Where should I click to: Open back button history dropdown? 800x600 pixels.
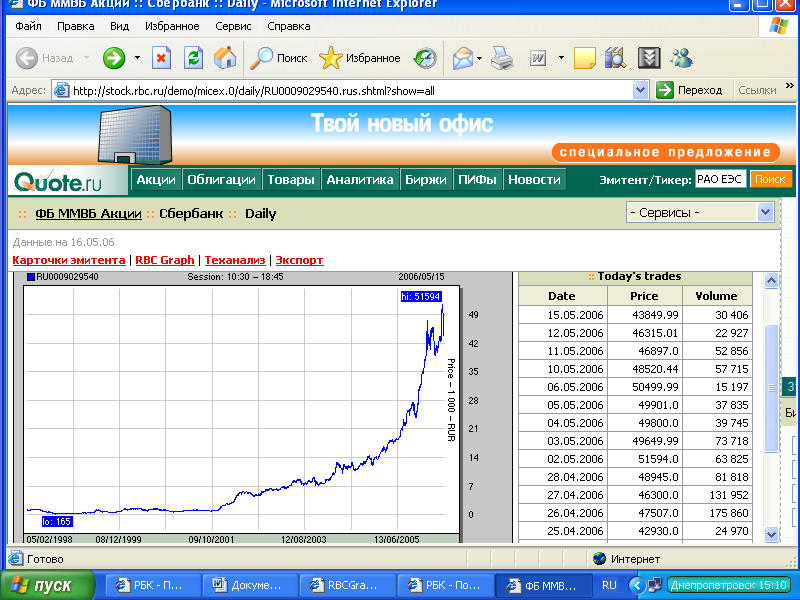tap(86, 58)
